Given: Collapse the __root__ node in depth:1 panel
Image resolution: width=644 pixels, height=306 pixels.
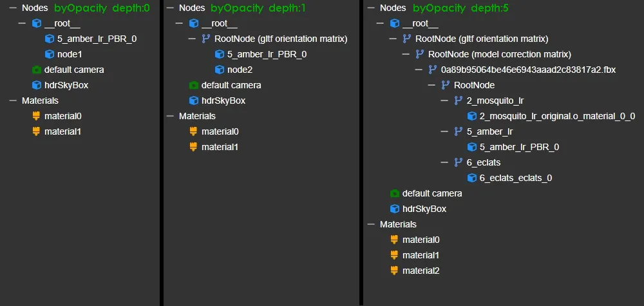Looking at the screenshot, I should click(x=182, y=24).
